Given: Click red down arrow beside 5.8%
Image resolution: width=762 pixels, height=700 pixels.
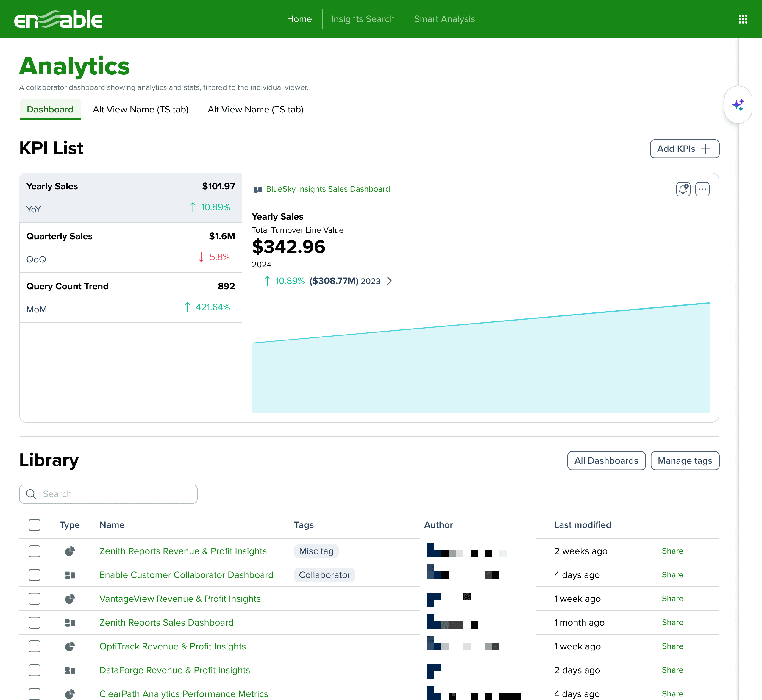Looking at the screenshot, I should tap(201, 257).
